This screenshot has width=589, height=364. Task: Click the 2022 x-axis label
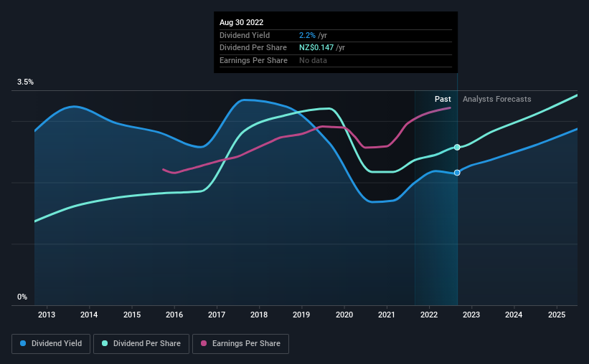click(429, 315)
